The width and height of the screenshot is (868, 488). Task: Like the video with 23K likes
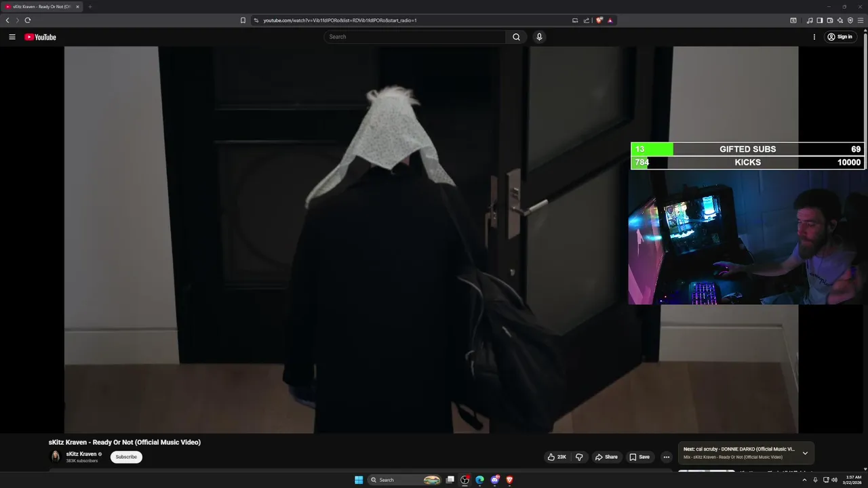point(557,457)
